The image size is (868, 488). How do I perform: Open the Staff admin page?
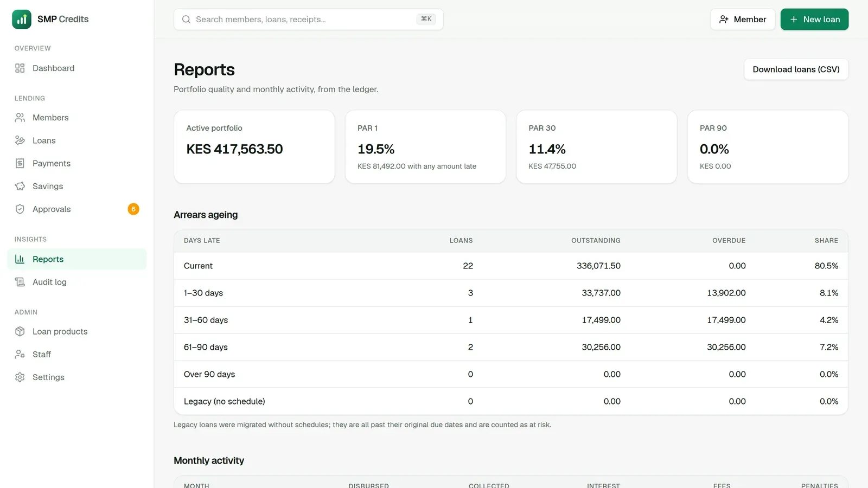click(77, 354)
